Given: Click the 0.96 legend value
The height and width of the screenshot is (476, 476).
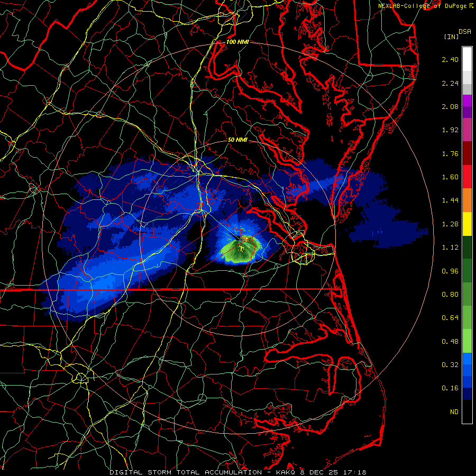Looking at the screenshot, I should click(x=450, y=271).
